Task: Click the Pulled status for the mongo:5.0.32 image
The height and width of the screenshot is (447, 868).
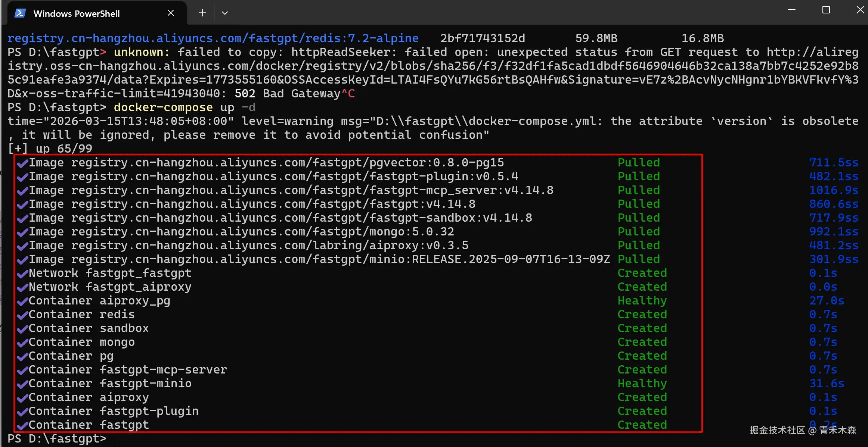Action: pos(638,232)
